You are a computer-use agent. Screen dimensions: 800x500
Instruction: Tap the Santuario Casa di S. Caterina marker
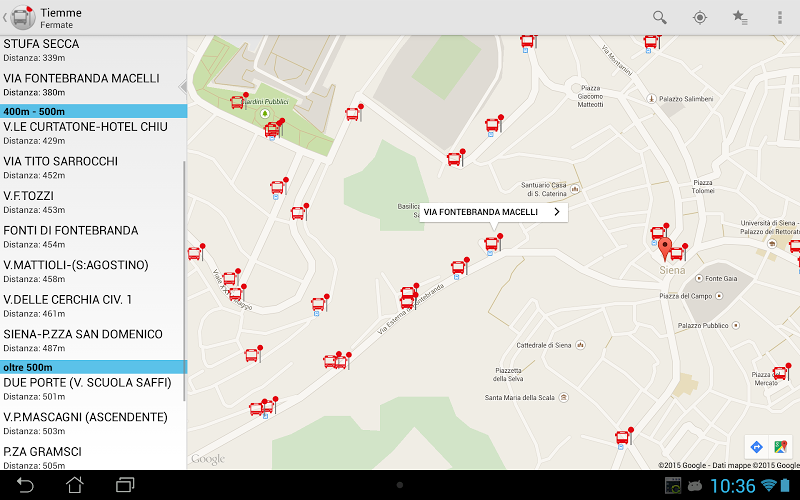coord(575,189)
